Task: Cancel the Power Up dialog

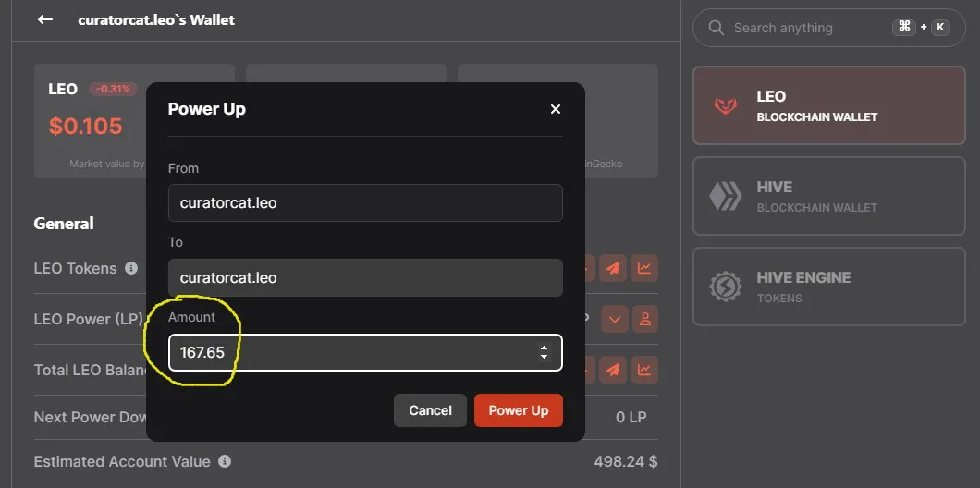Action: click(430, 410)
